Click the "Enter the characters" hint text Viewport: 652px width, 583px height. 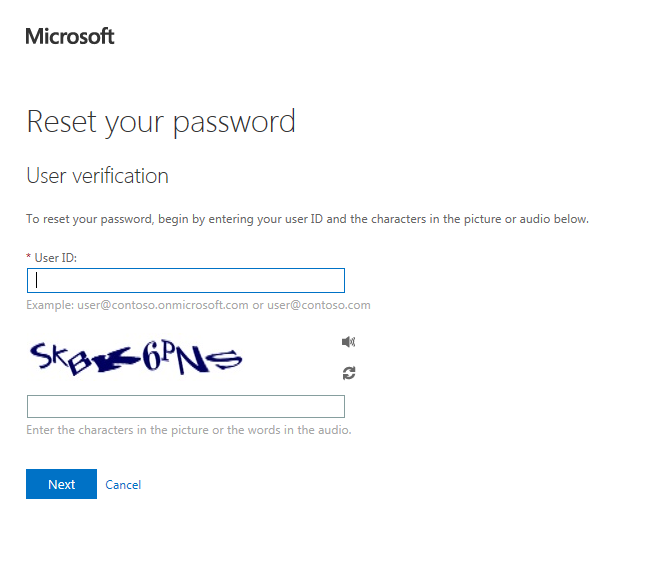coord(189,430)
